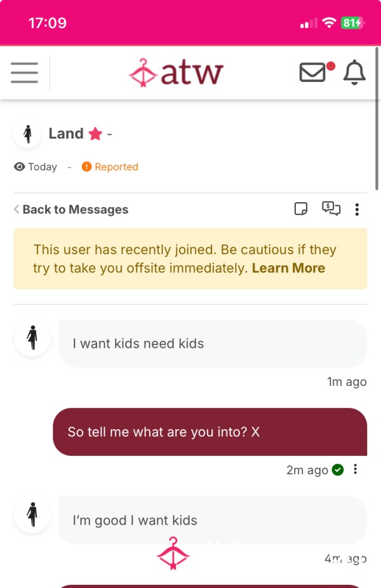
Task: Open notifications bell icon
Action: click(354, 72)
